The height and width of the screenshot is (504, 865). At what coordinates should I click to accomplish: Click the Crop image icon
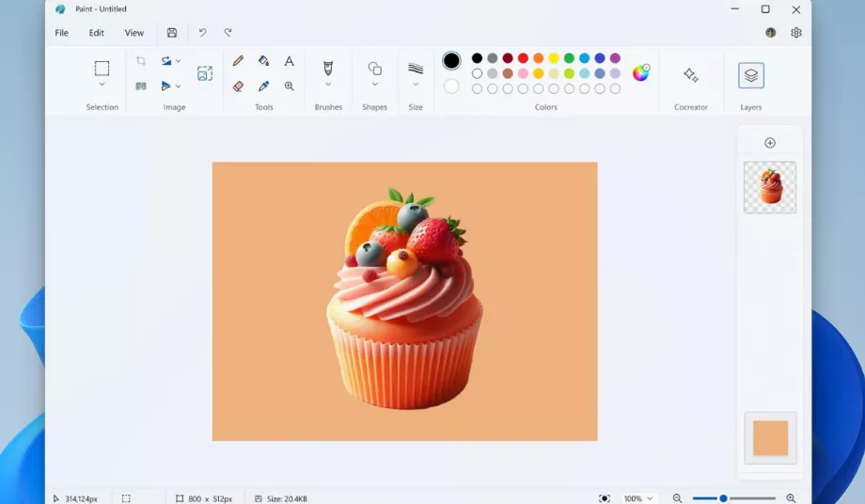[141, 61]
